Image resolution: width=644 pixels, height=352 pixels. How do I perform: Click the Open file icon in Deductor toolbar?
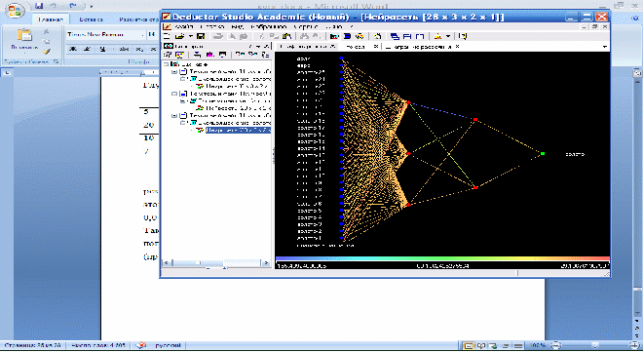click(x=179, y=37)
